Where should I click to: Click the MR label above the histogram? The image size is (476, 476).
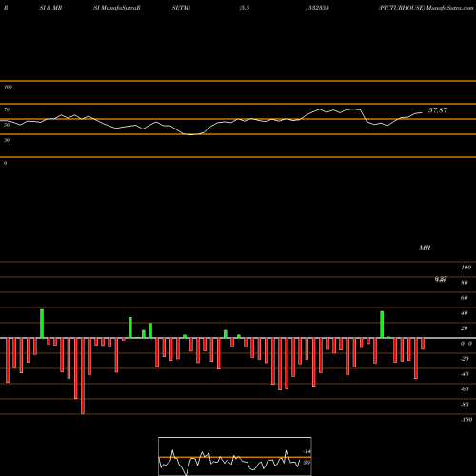pos(425,248)
